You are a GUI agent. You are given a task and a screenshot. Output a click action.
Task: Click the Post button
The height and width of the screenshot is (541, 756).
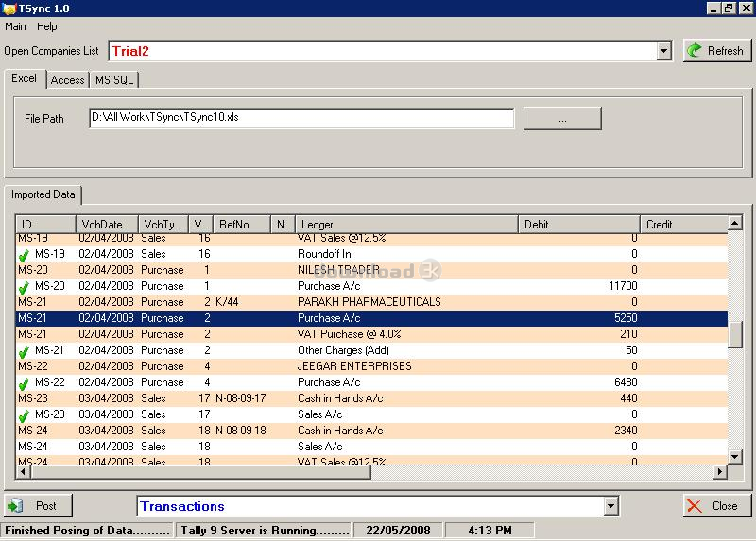[x=39, y=505]
